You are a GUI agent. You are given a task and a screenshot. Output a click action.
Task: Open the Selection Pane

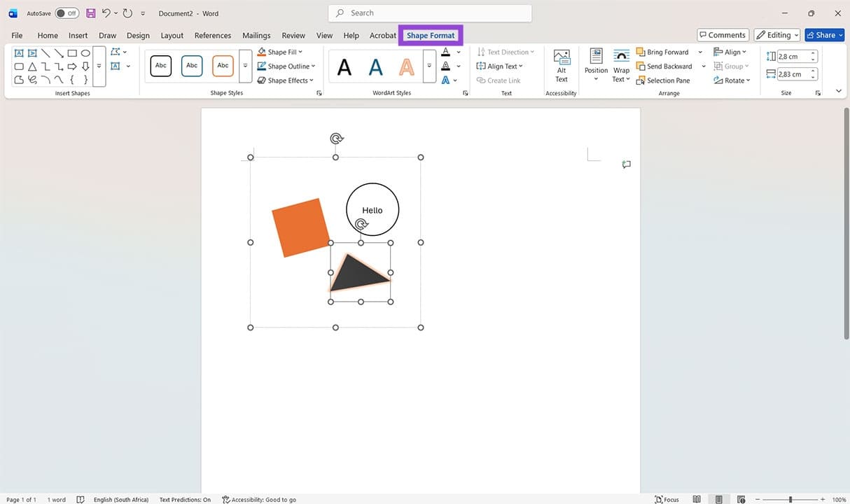[663, 80]
